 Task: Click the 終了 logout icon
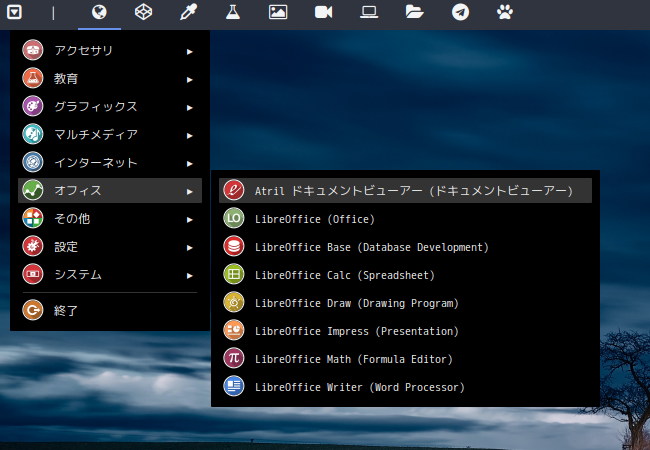33,310
